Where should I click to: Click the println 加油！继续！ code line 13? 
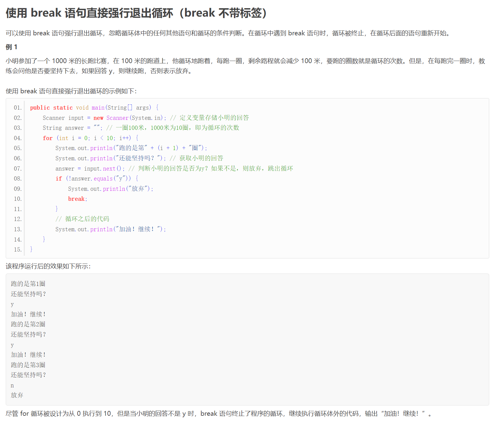(x=111, y=229)
